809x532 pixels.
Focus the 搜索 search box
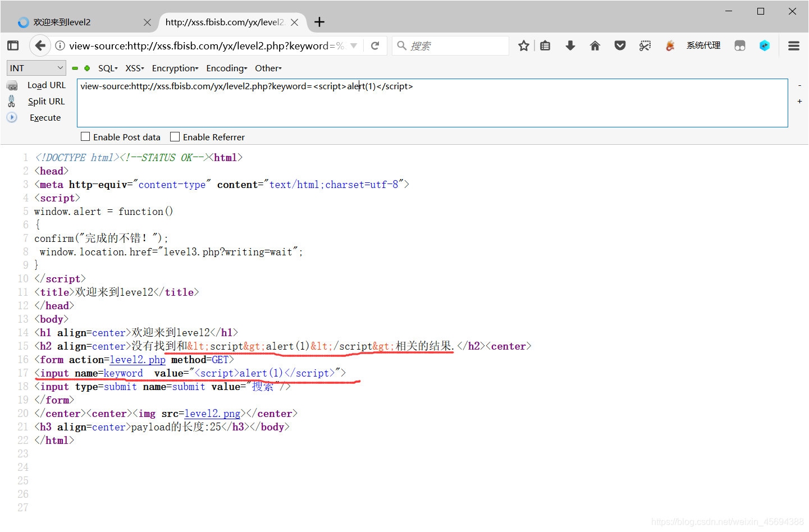point(451,45)
